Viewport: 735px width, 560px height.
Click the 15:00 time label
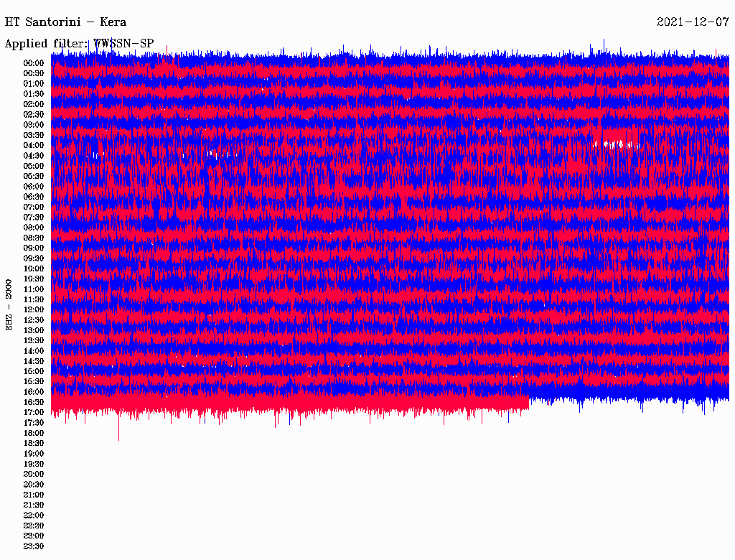tap(34, 371)
